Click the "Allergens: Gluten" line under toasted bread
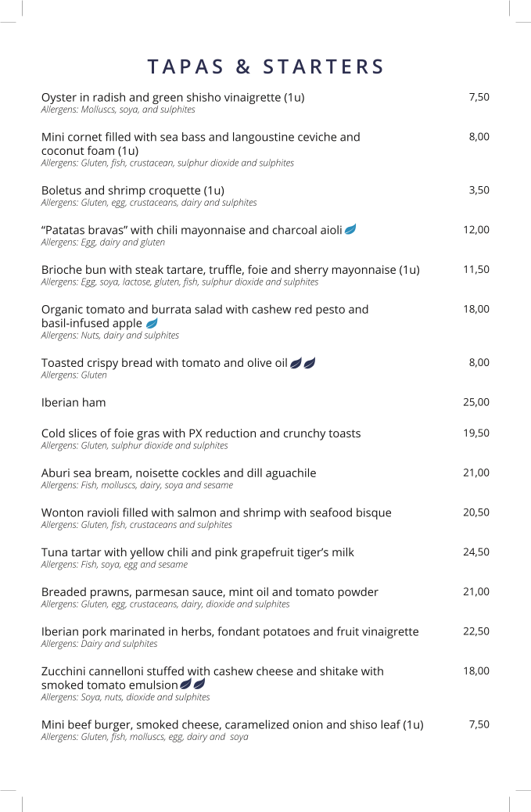The width and height of the screenshot is (531, 812). tap(74, 375)
